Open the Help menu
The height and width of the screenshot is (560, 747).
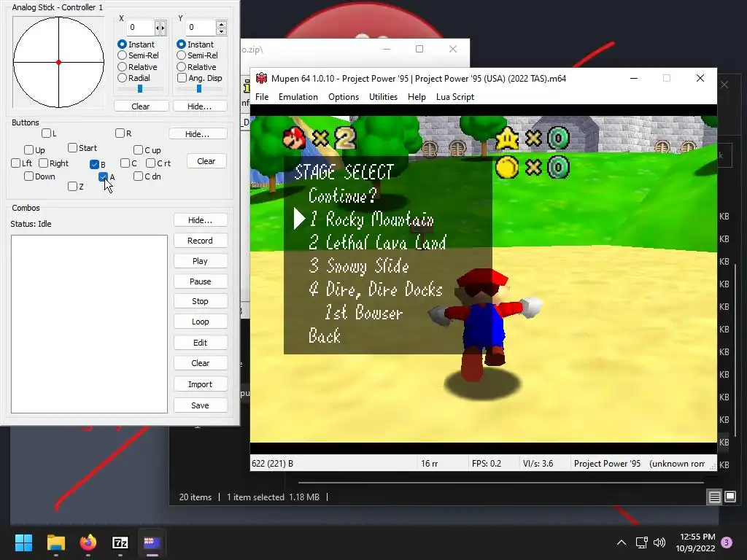[417, 97]
